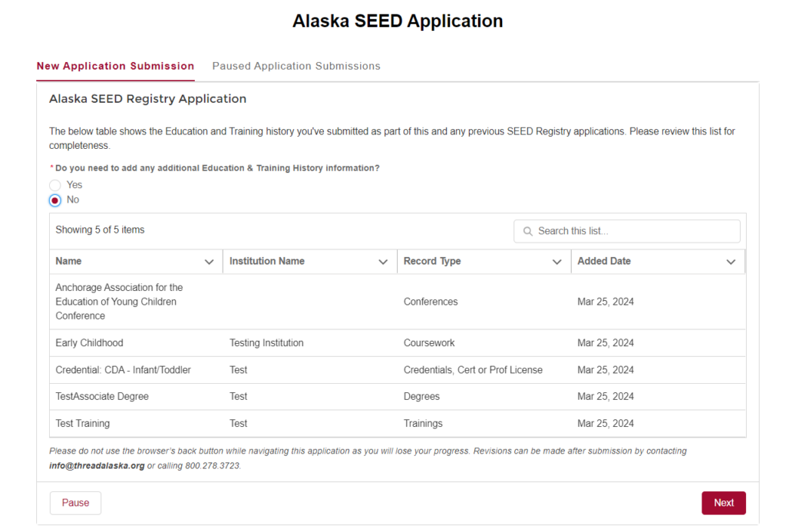Image resolution: width=786 pixels, height=532 pixels.
Task: Click the Search this list field
Action: pyautogui.click(x=626, y=231)
